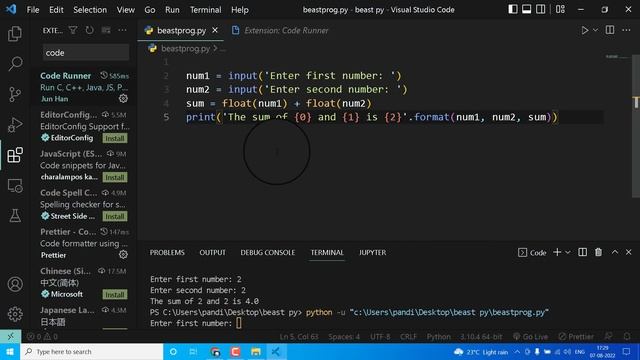Toggle primary side bar layout button
The height and width of the screenshot is (360, 640).
[x=513, y=9]
